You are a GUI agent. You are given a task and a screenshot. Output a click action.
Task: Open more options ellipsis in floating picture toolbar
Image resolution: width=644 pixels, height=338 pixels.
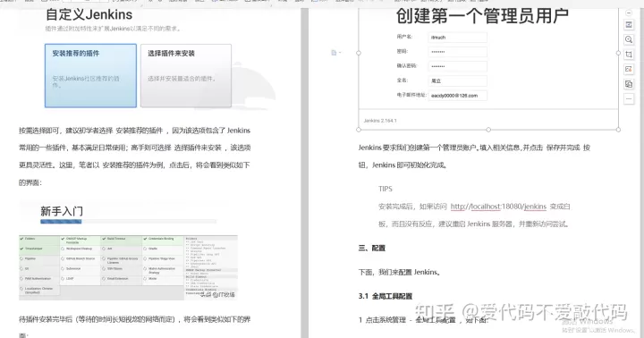pos(629,98)
